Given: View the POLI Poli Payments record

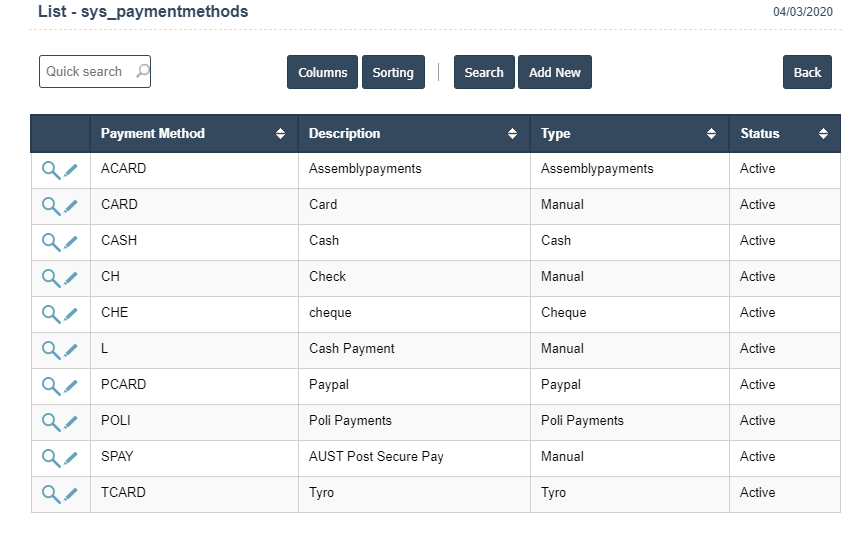Looking at the screenshot, I should point(50,422).
